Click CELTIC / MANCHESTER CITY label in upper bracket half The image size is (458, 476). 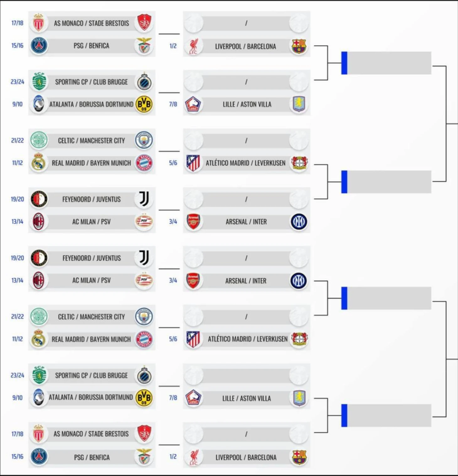point(91,140)
